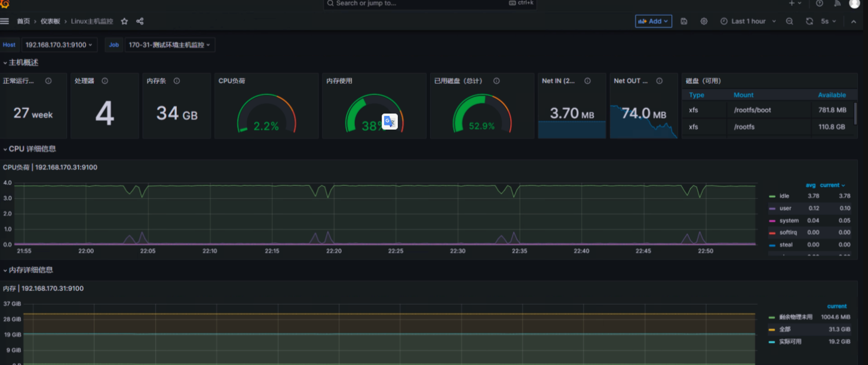The image size is (868, 365).
Task: Sort disk table by Mount column
Action: click(744, 95)
